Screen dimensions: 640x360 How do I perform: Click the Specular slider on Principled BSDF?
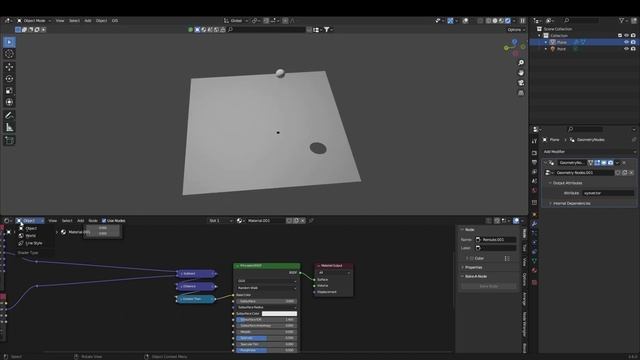point(267,338)
